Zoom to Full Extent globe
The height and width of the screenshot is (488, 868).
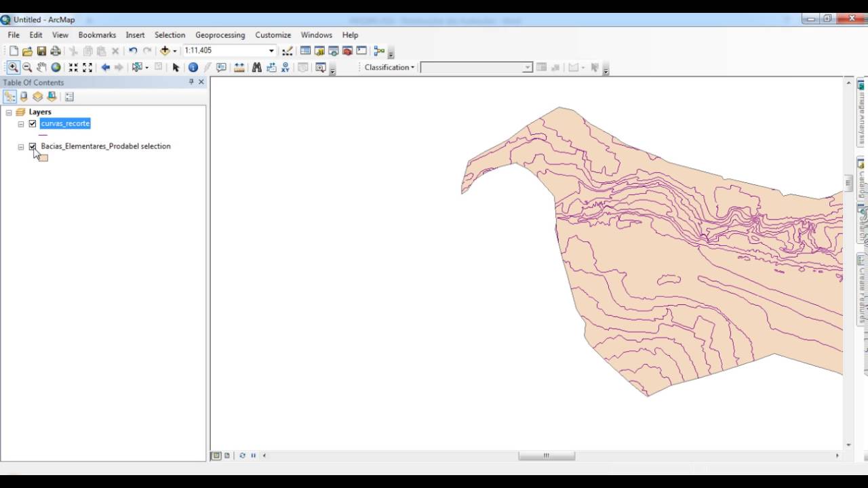click(56, 67)
